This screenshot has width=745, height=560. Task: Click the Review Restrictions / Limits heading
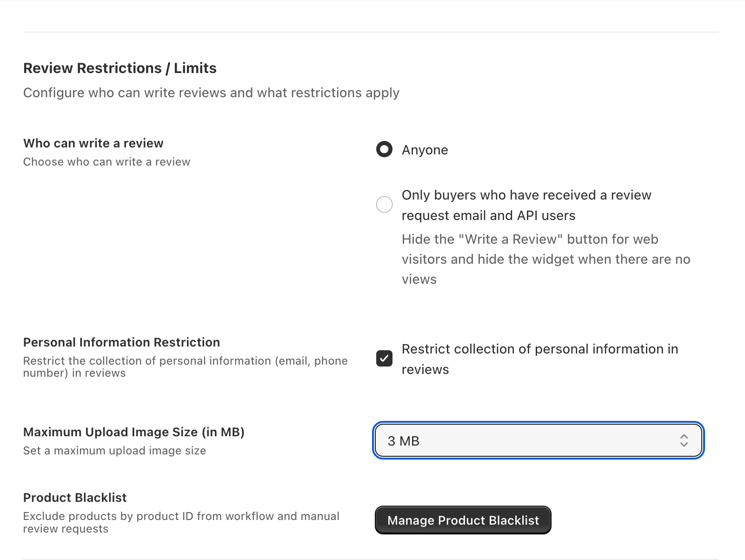(x=120, y=68)
